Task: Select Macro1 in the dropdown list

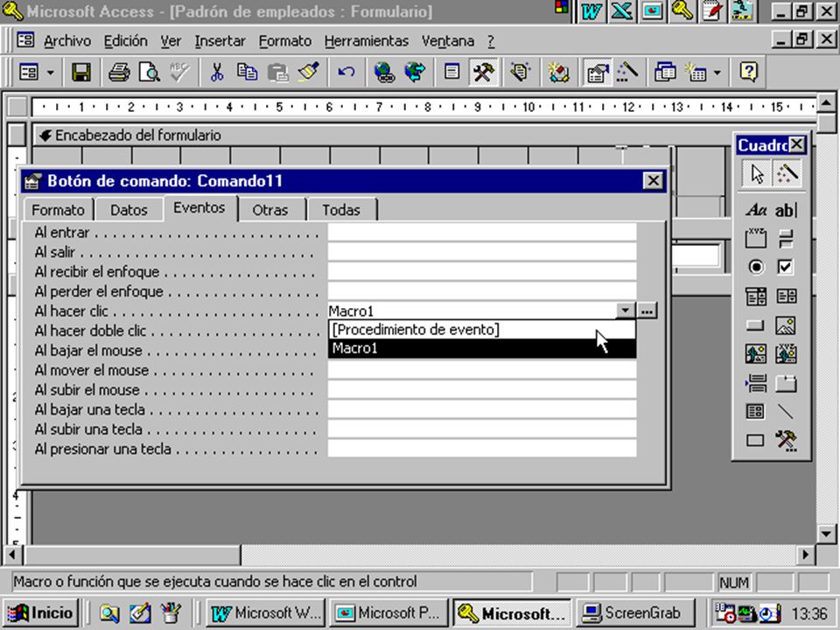Action: 481,348
